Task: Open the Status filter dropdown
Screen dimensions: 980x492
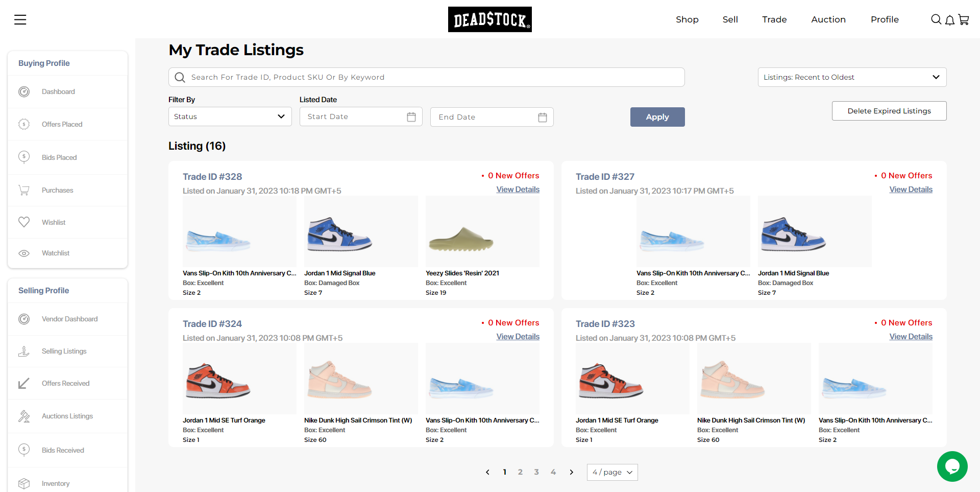Action: [230, 116]
